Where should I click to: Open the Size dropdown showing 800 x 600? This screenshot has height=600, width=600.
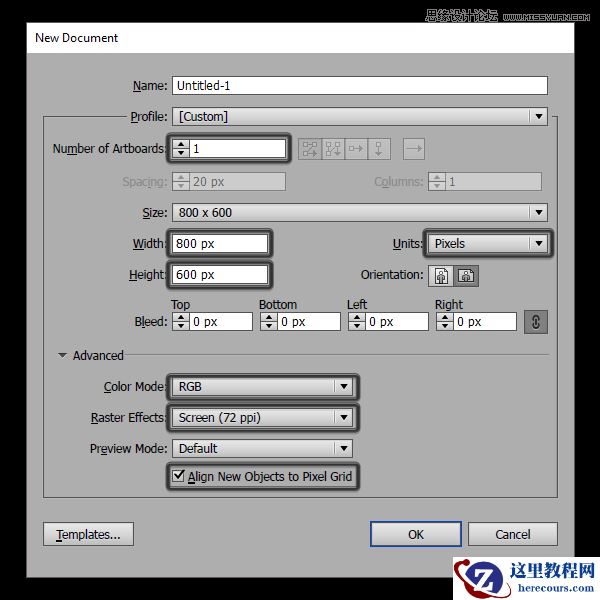click(x=360, y=212)
